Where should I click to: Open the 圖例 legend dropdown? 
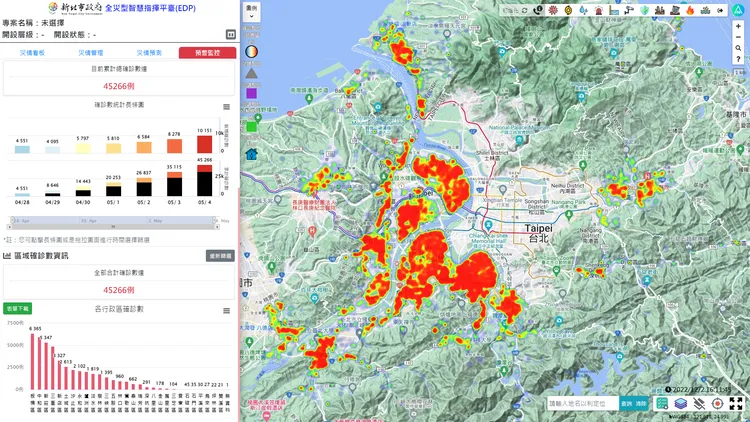(251, 11)
